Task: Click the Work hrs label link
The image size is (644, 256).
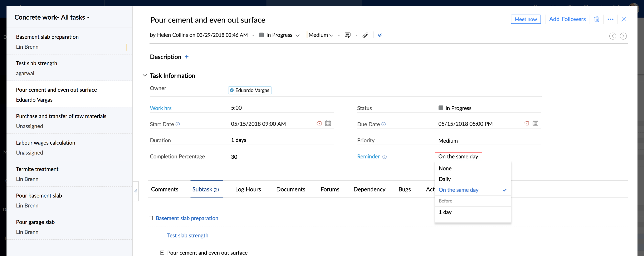Action: pyautogui.click(x=161, y=108)
